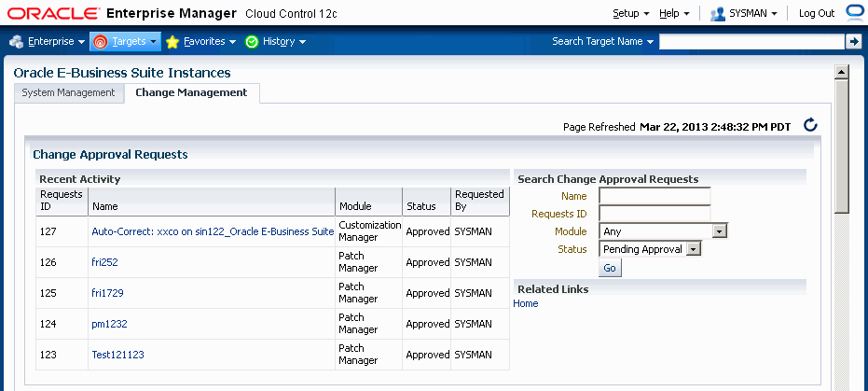The width and height of the screenshot is (868, 391).
Task: Open the pm1232 request link
Action: point(109,324)
